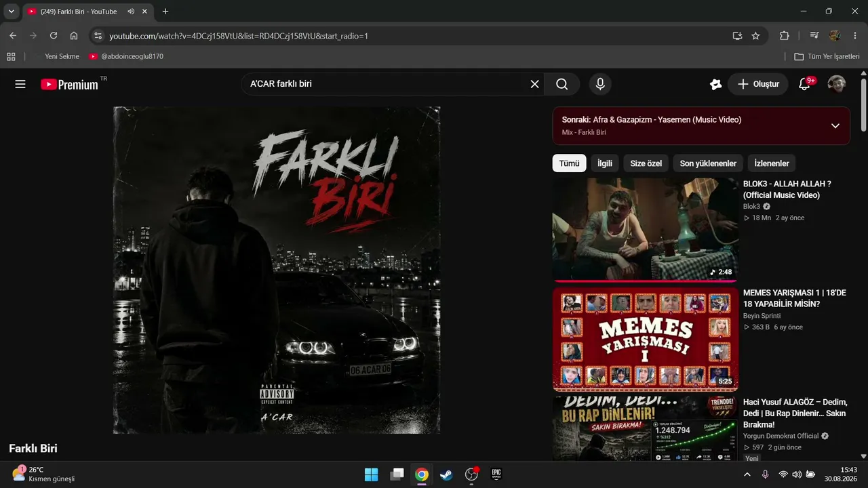Go back to the previous page
Screen dimensions: 868x488
[13, 36]
